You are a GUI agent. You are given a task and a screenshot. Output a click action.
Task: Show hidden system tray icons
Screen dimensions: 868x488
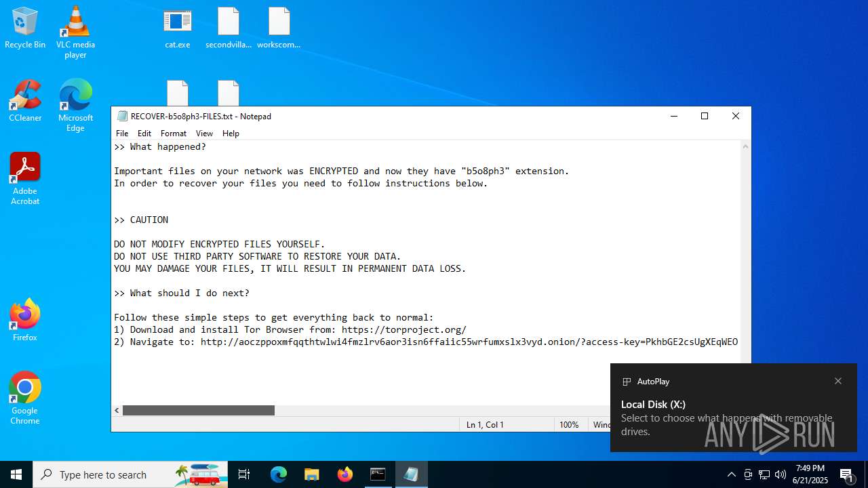731,474
